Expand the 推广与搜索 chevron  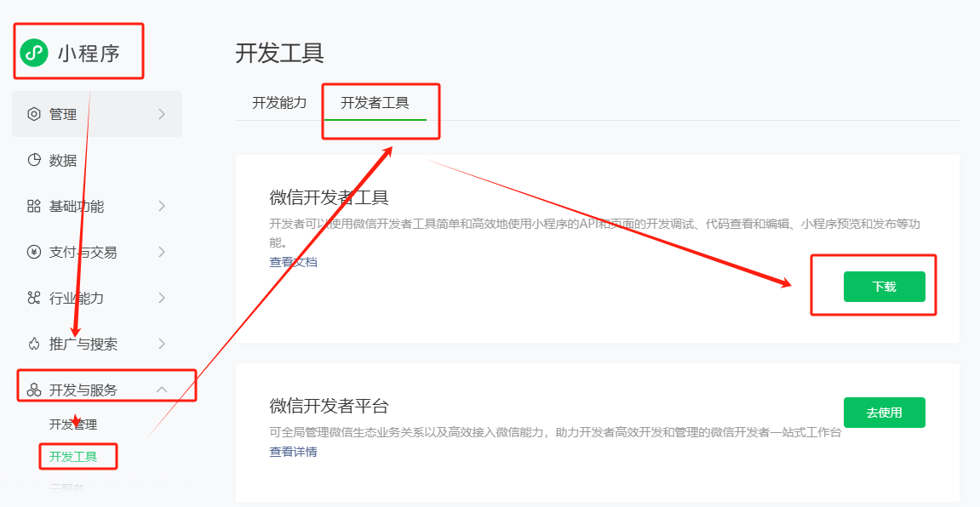pos(162,344)
